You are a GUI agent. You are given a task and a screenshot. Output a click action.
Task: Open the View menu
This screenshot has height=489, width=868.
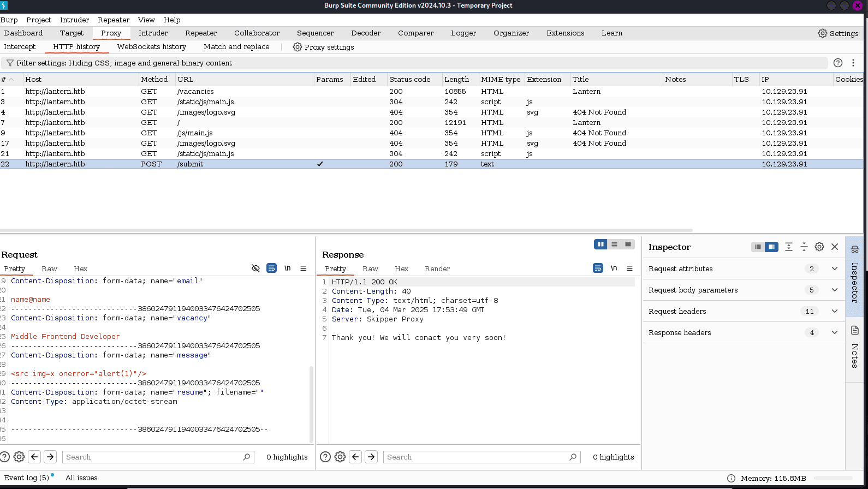point(146,20)
